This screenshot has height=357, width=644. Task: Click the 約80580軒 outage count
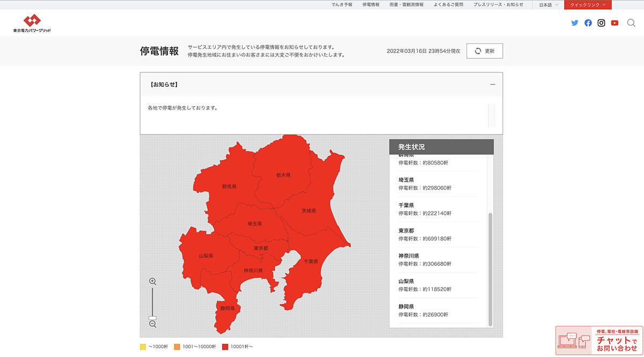click(x=436, y=163)
